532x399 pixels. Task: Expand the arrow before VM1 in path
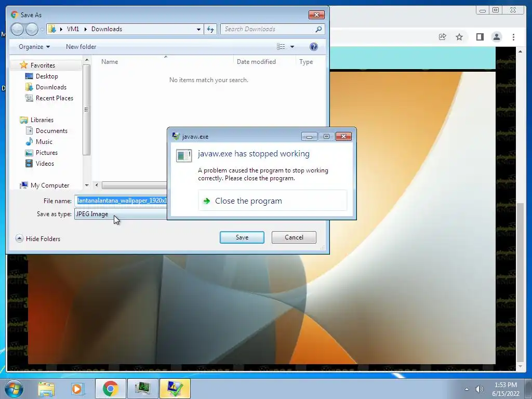pyautogui.click(x=61, y=29)
